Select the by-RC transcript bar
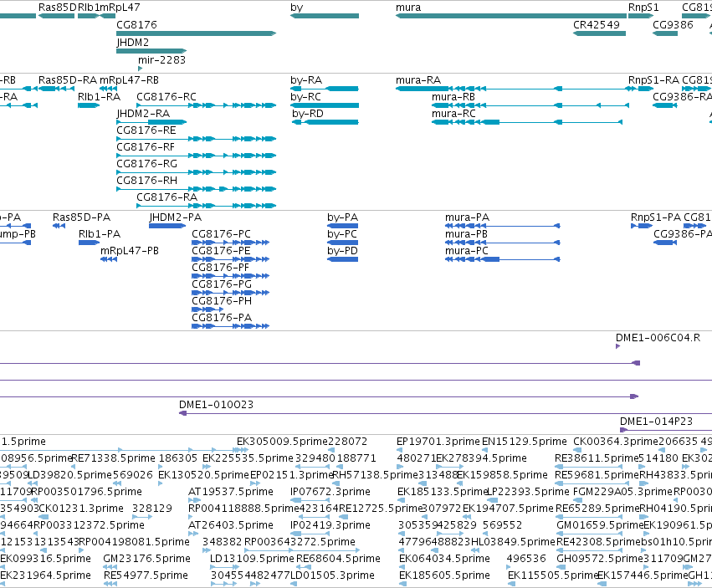Image resolution: width=712 pixels, height=588 pixels. point(325,105)
